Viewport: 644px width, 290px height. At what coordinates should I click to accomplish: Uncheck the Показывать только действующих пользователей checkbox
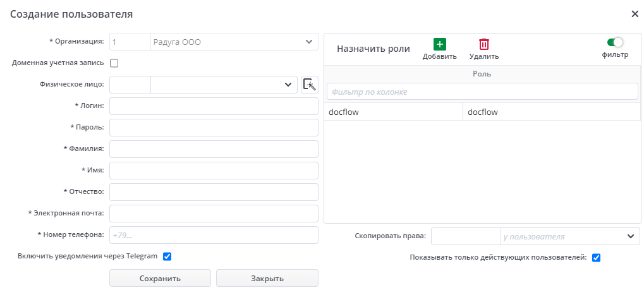[x=596, y=258]
